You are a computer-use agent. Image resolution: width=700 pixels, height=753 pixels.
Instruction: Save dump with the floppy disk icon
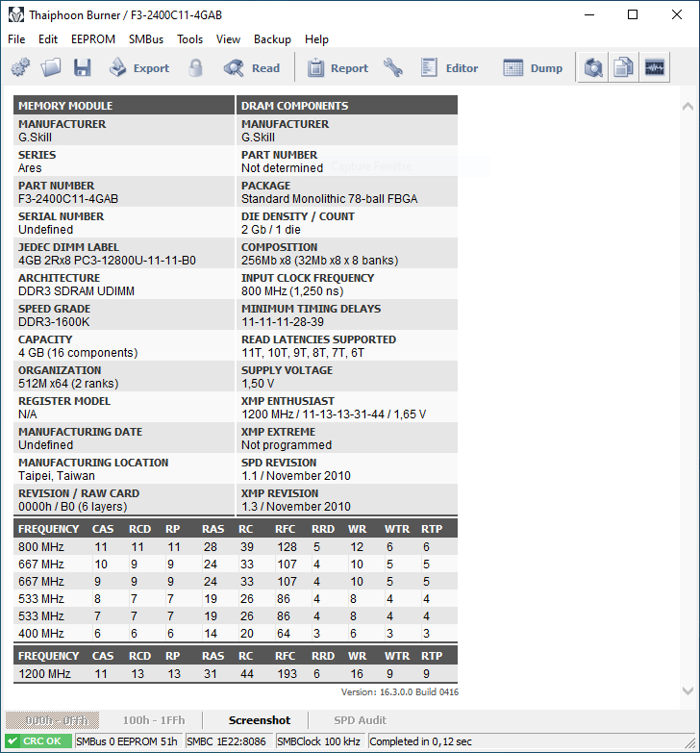(82, 67)
